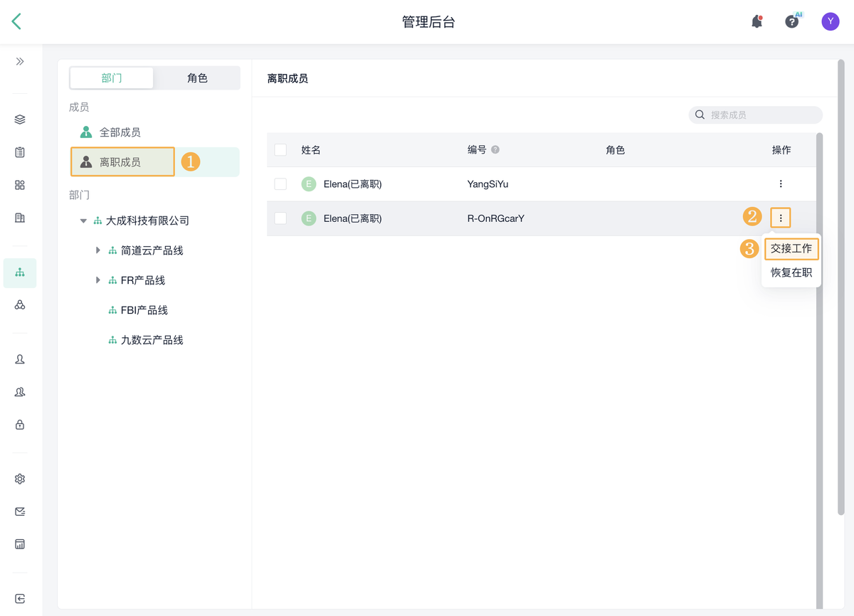Click the green back arrow icon
854x616 pixels.
coord(16,21)
